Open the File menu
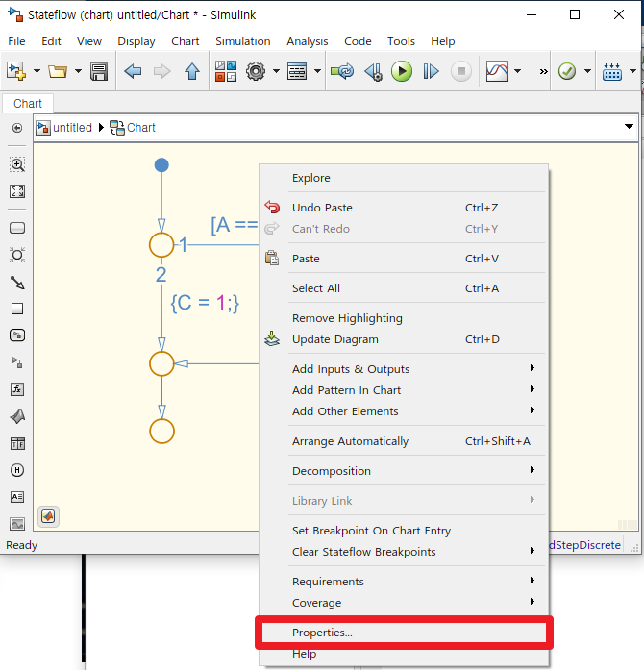 pos(16,41)
